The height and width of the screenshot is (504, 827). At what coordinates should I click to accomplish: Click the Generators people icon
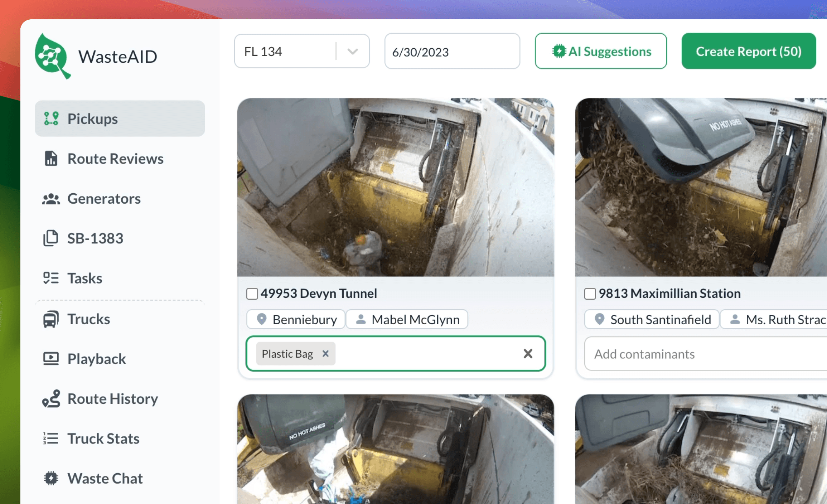[51, 199]
